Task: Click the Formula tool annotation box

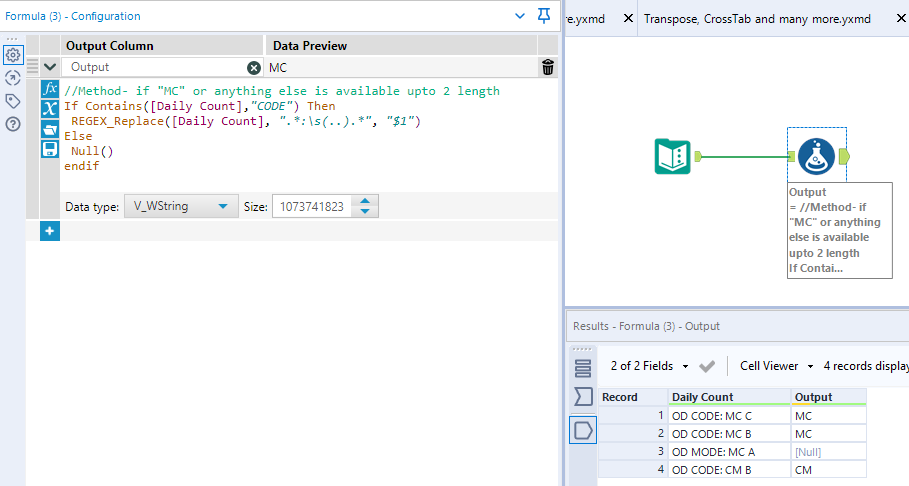Action: pos(839,230)
